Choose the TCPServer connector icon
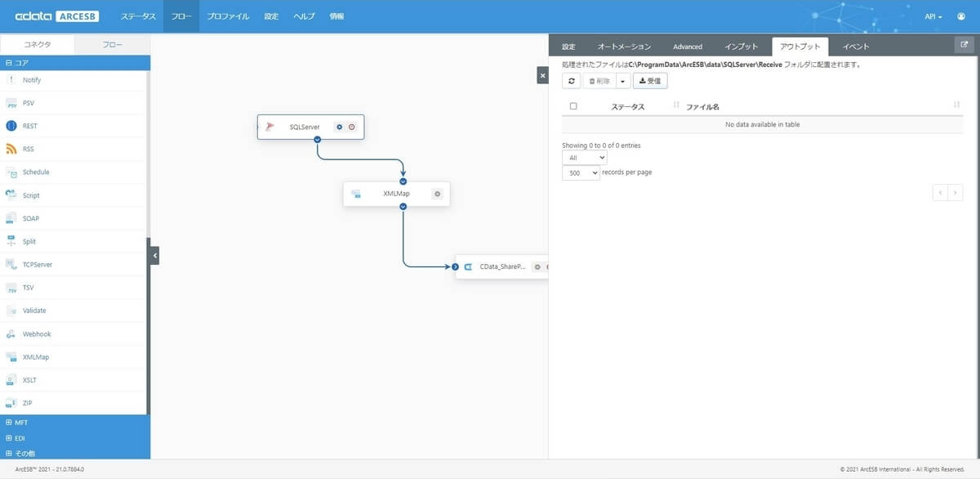980x479 pixels. click(11, 264)
